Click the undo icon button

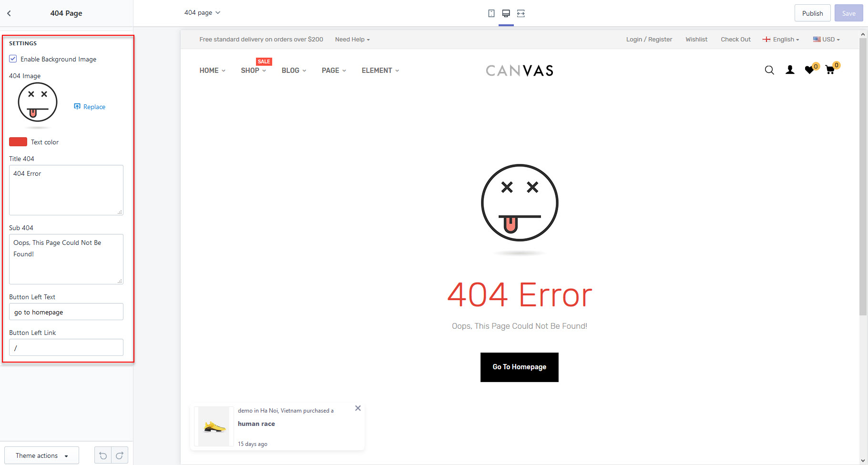(103, 455)
